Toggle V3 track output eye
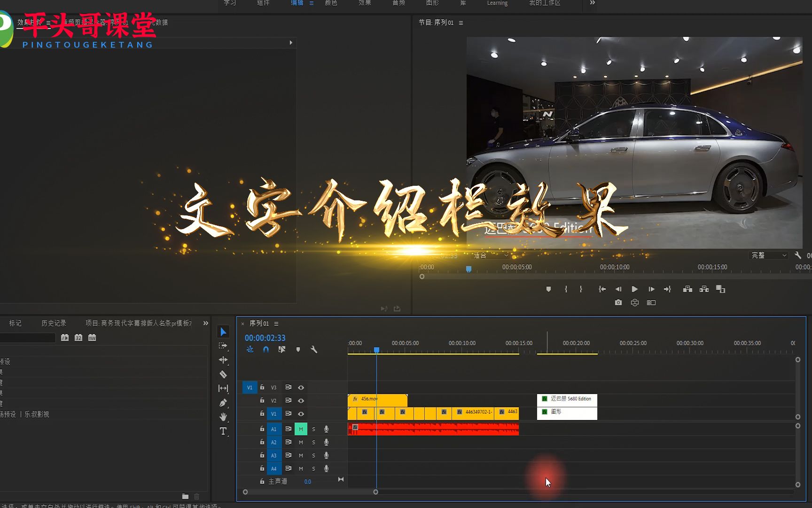This screenshot has height=508, width=812. click(301, 388)
